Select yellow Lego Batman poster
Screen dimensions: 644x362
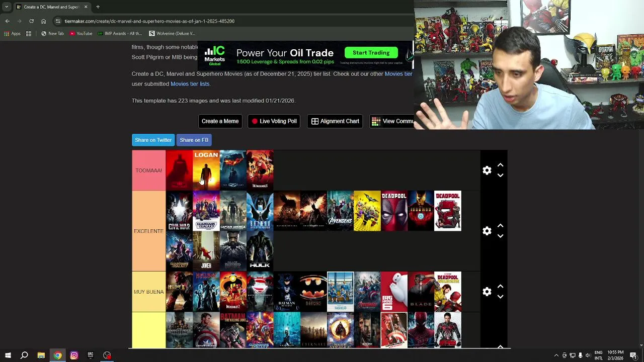pyautogui.click(x=367, y=211)
